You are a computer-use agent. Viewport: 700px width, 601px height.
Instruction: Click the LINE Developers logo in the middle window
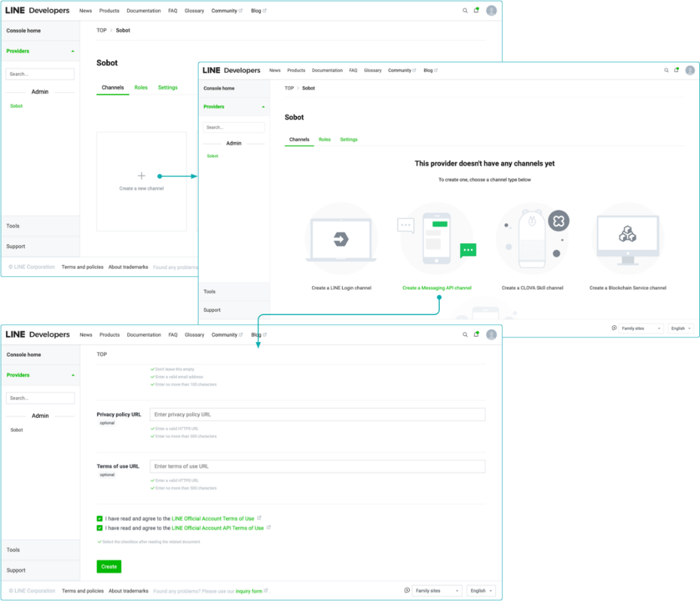[231, 70]
